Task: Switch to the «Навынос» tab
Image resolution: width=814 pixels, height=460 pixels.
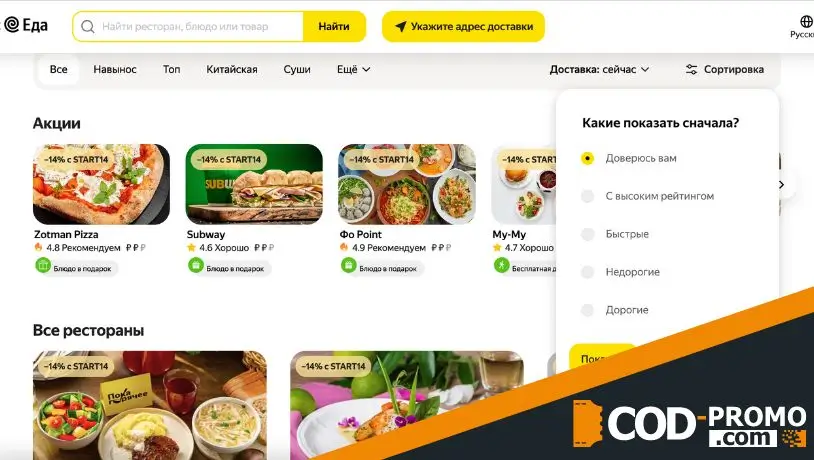Action: pos(115,69)
